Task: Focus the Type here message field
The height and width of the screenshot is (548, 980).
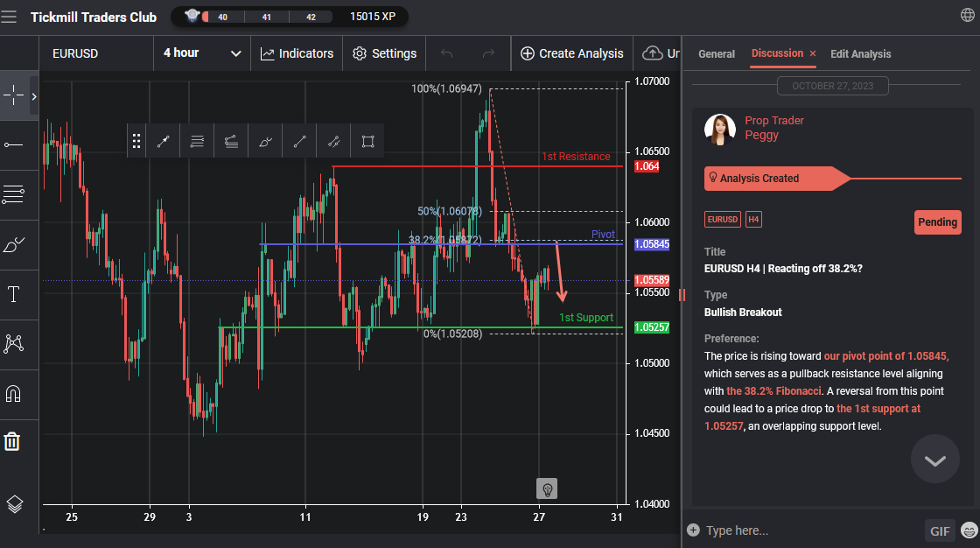Action: pos(811,530)
